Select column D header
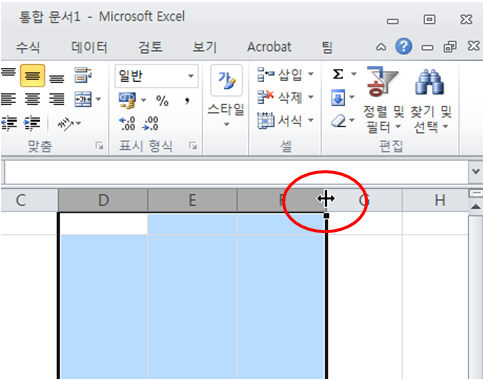Screen dimensions: 483x380 click(103, 200)
